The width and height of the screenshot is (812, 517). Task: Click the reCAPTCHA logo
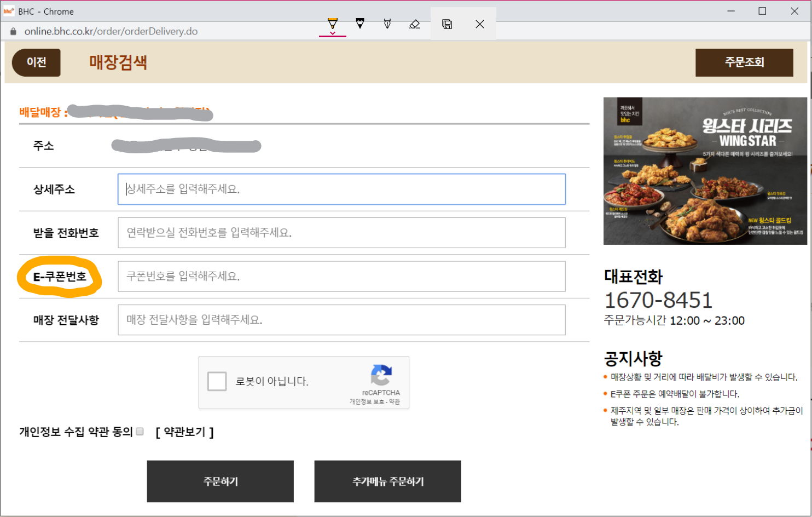(381, 375)
